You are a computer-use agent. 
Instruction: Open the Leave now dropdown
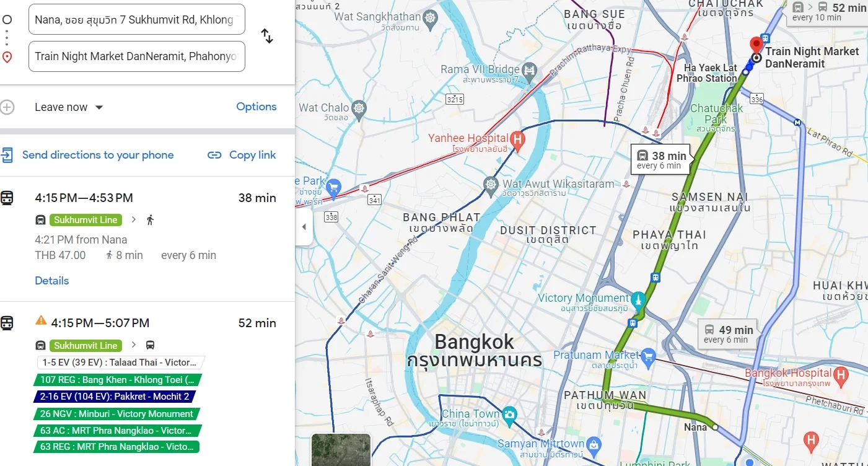(x=69, y=107)
